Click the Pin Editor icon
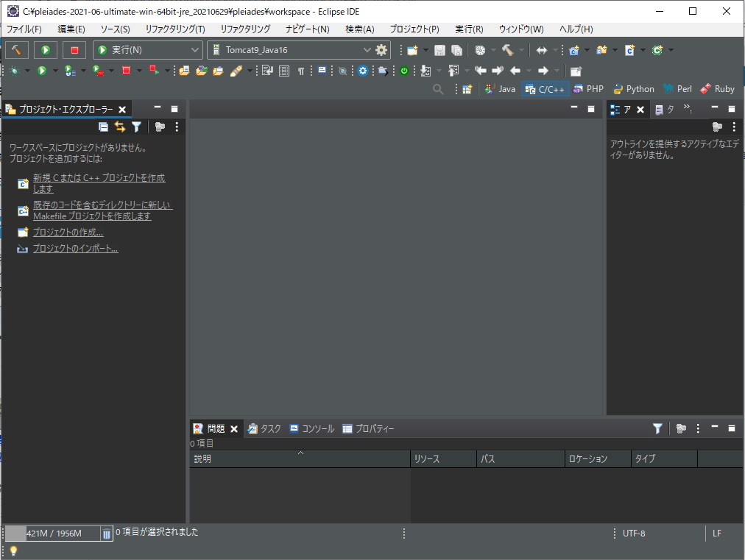745x560 pixels. 576,71
